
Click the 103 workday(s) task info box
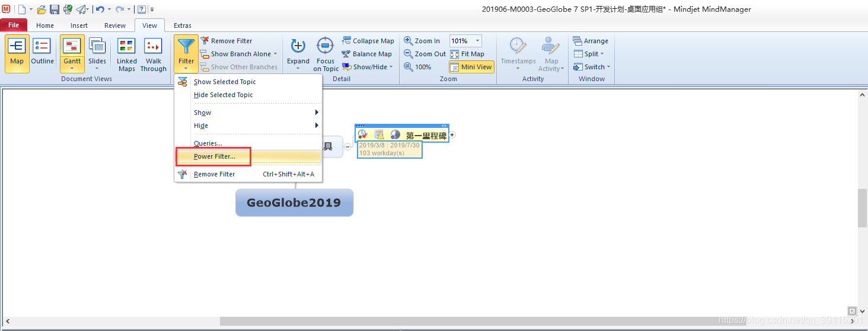(390, 149)
